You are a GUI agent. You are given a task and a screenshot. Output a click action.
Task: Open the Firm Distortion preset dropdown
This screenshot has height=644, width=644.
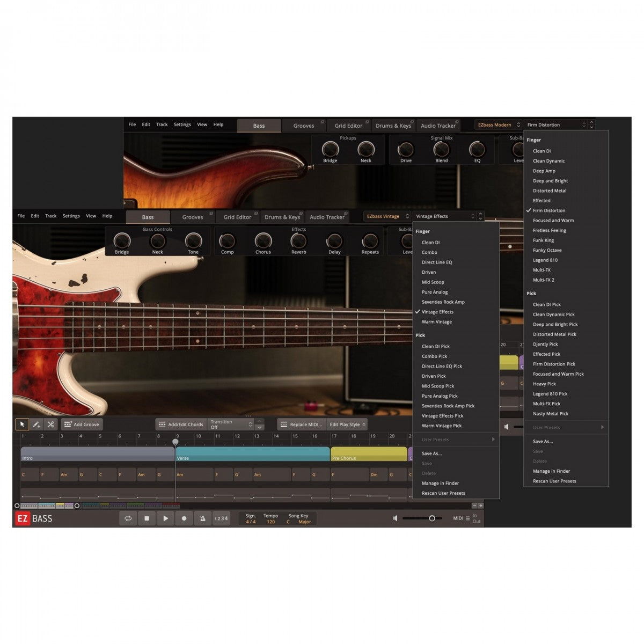coord(556,125)
